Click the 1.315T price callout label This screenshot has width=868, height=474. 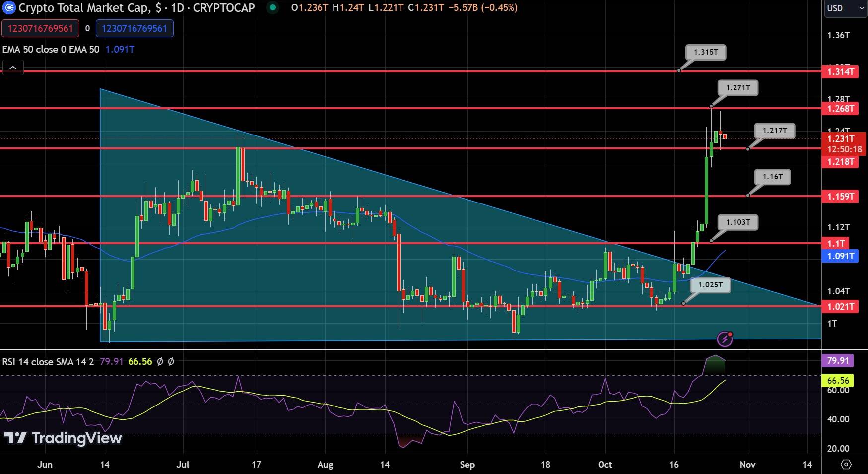[706, 52]
